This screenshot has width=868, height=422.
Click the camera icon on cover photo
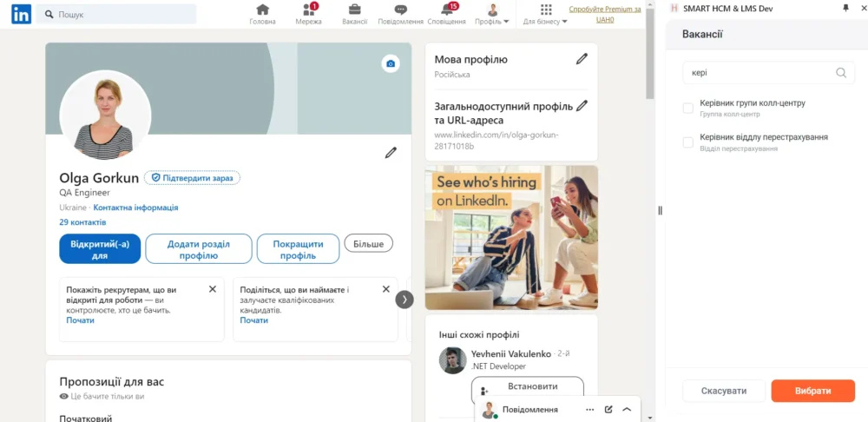pos(391,64)
